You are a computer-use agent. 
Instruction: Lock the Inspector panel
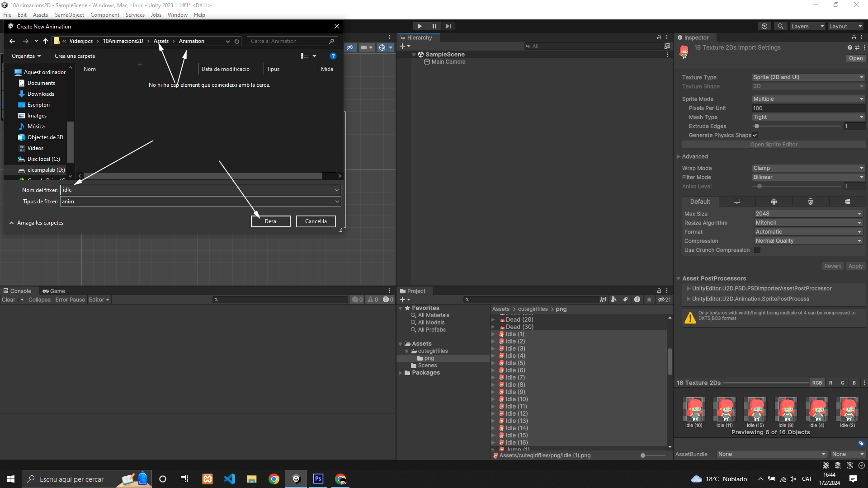tap(854, 38)
